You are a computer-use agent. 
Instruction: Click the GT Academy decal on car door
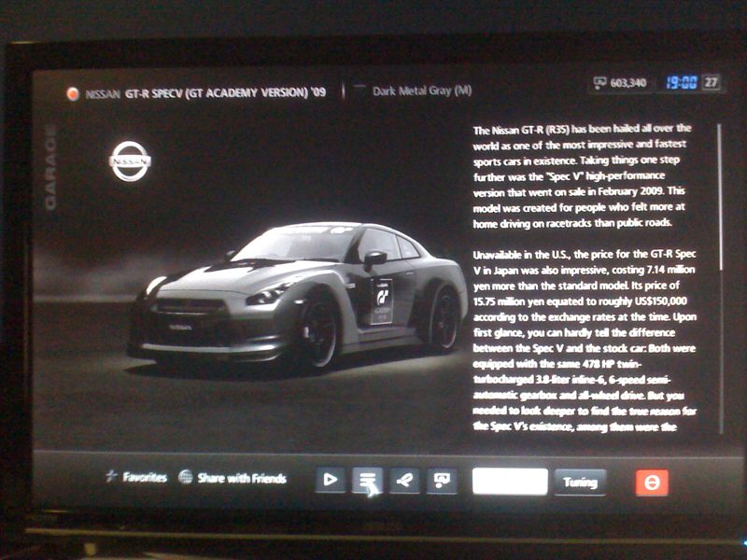click(x=382, y=301)
